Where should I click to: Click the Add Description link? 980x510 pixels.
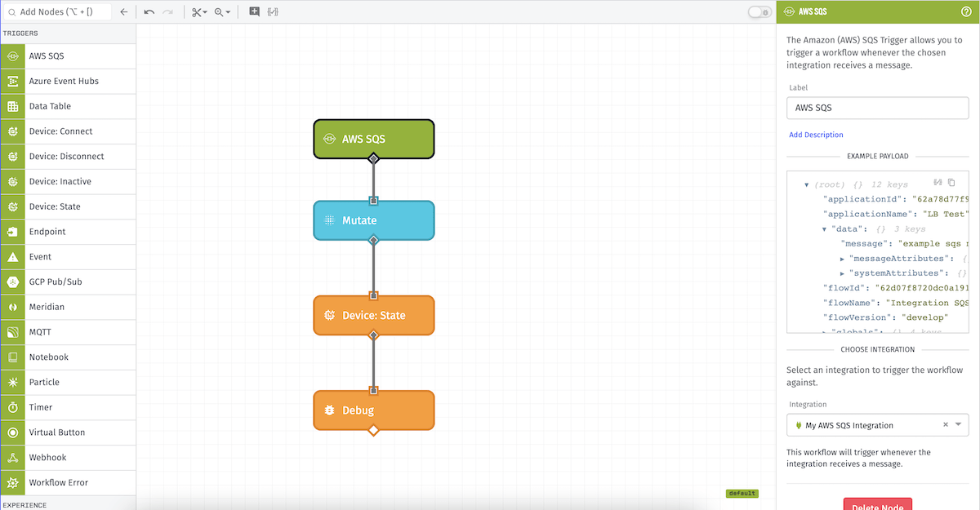[x=816, y=135]
